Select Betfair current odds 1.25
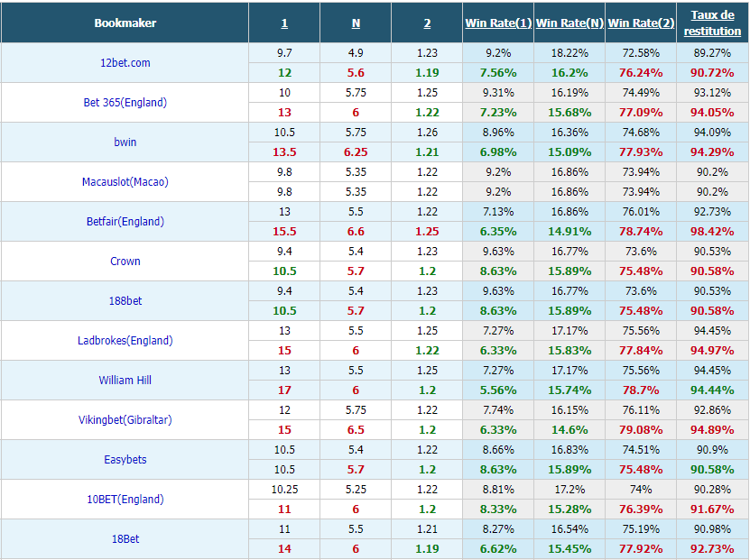 [427, 231]
